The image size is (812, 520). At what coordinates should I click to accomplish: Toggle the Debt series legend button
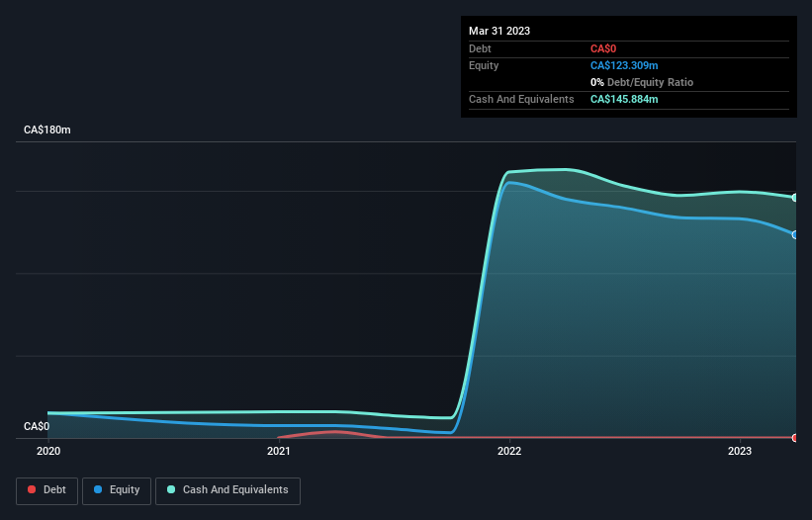point(47,490)
